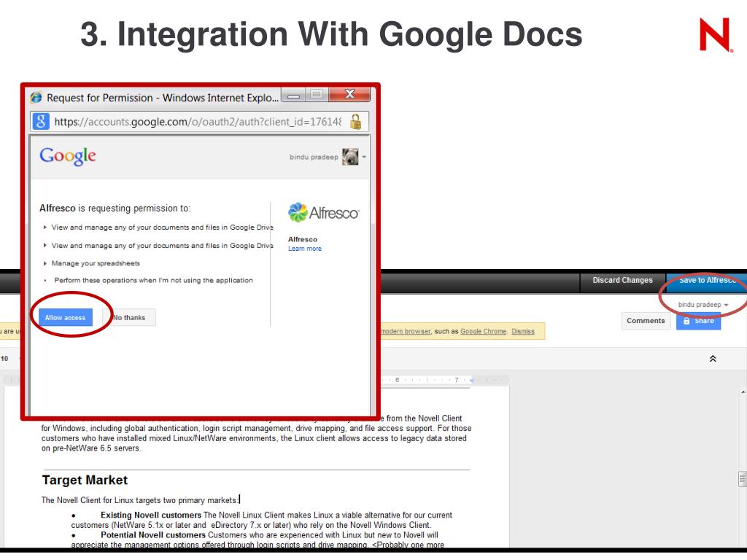Screen dimensions: 747x560
Task: Close the Request for Permission window
Action: pyautogui.click(x=349, y=94)
